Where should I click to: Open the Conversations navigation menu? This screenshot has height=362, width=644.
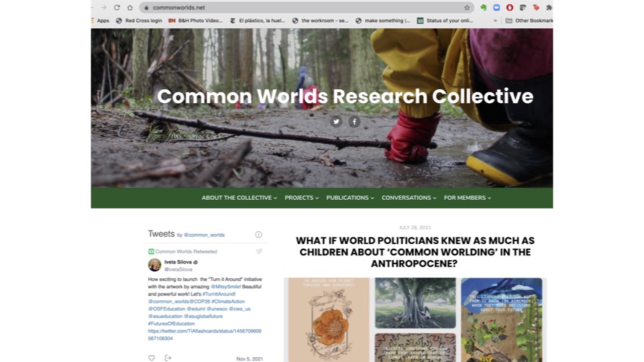409,198
